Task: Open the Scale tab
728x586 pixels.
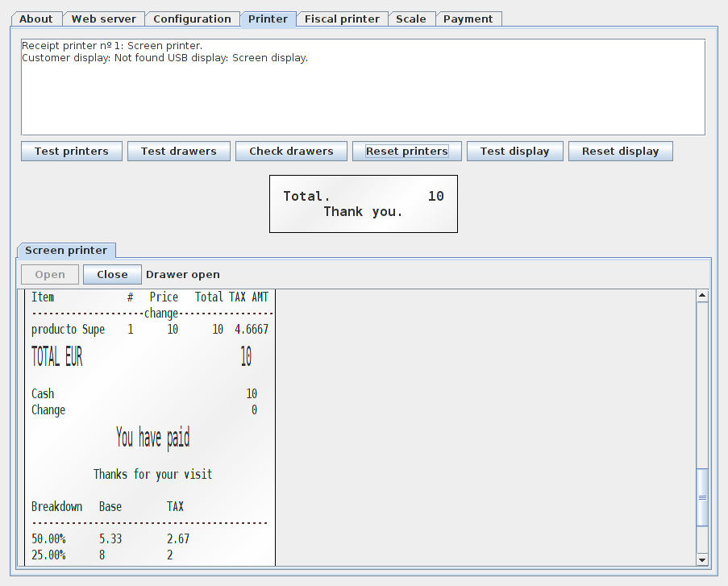Action: (411, 19)
